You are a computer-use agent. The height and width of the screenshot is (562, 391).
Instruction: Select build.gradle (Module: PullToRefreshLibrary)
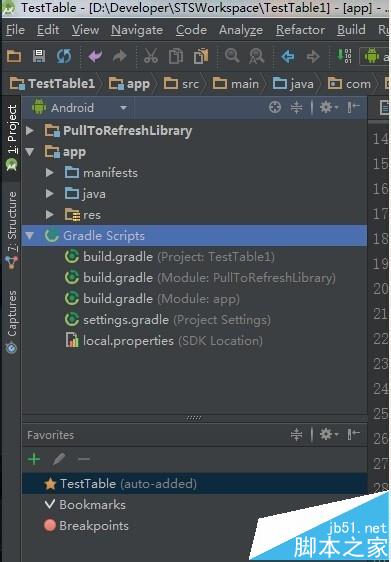click(x=200, y=278)
